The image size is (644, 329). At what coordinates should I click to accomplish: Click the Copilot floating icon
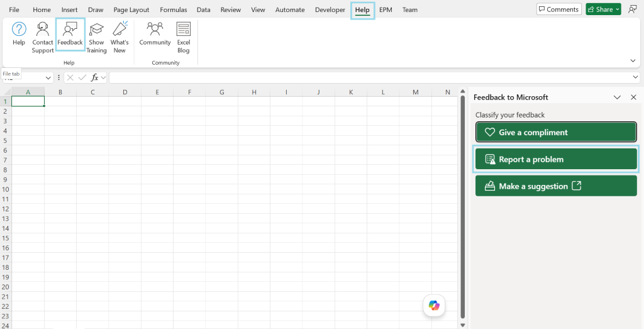[x=434, y=306]
